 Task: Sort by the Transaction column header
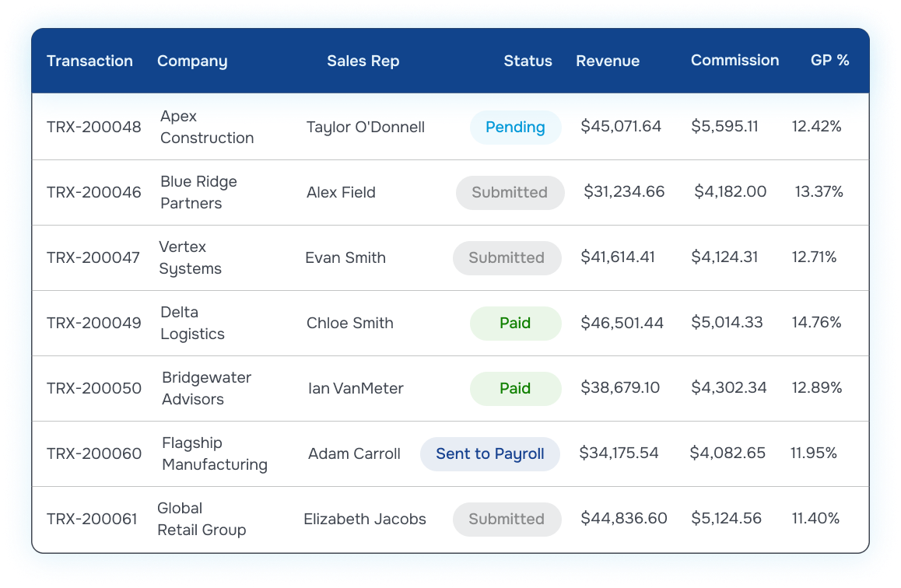[89, 61]
